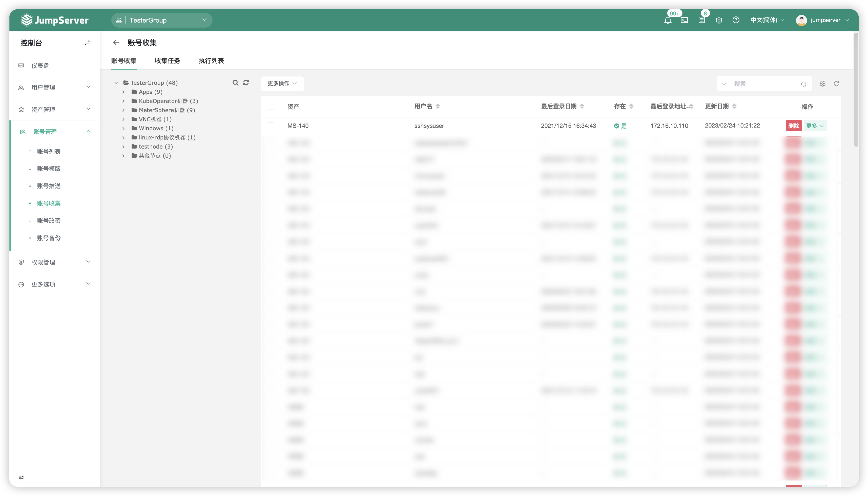The height and width of the screenshot is (496, 868).
Task: Open the jumpserver user menu
Action: tap(823, 20)
